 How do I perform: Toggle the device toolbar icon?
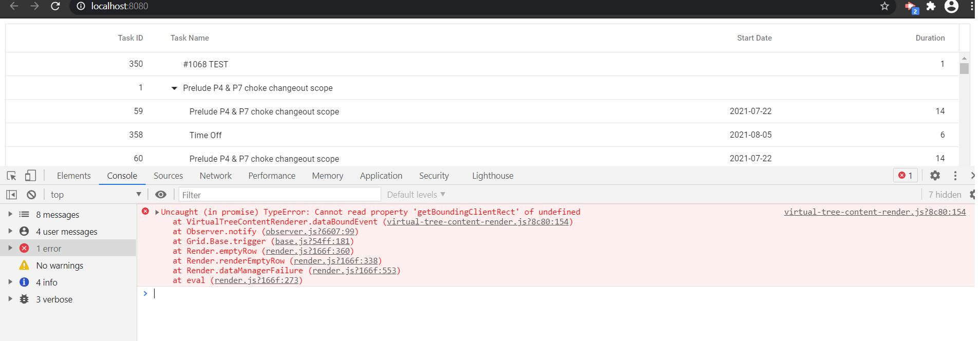coord(31,176)
